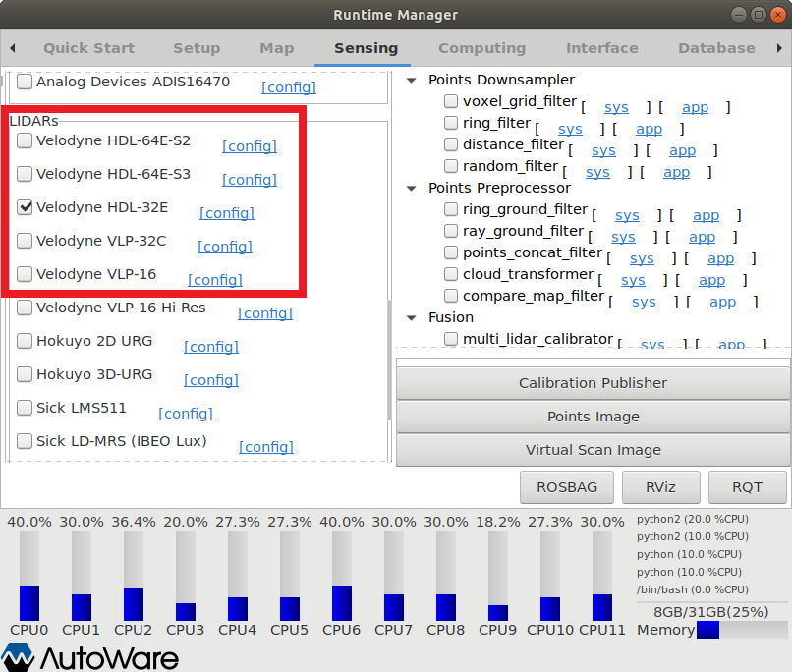Click the Memory usage bar
This screenshot has height=672, width=792.
coord(741,630)
